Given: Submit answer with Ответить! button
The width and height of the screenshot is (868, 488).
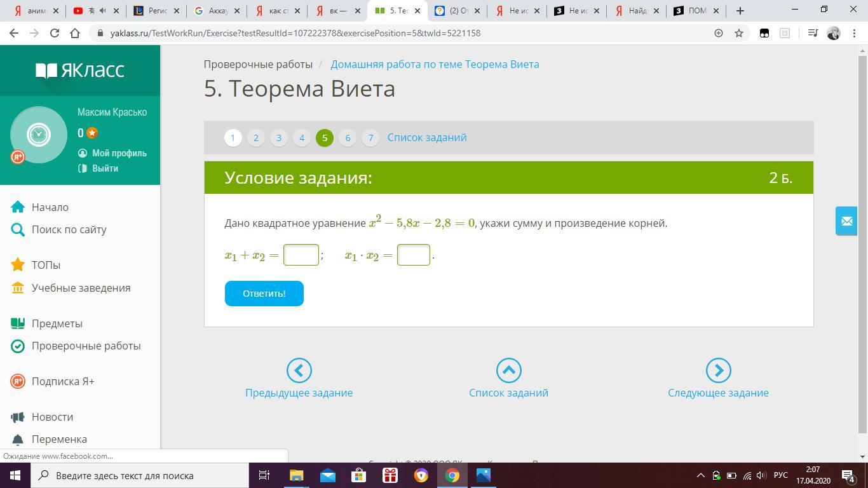Looking at the screenshot, I should point(264,294).
